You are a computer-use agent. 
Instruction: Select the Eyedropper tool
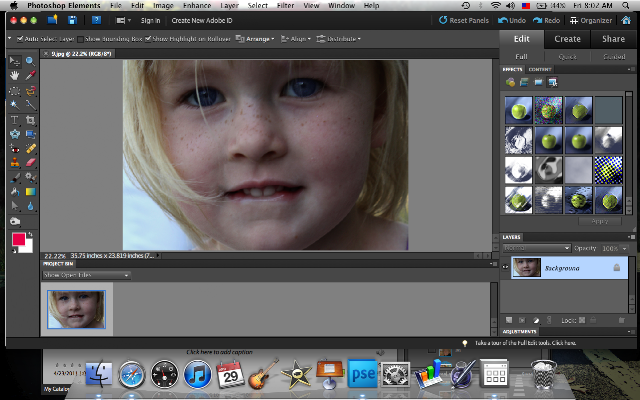point(30,75)
